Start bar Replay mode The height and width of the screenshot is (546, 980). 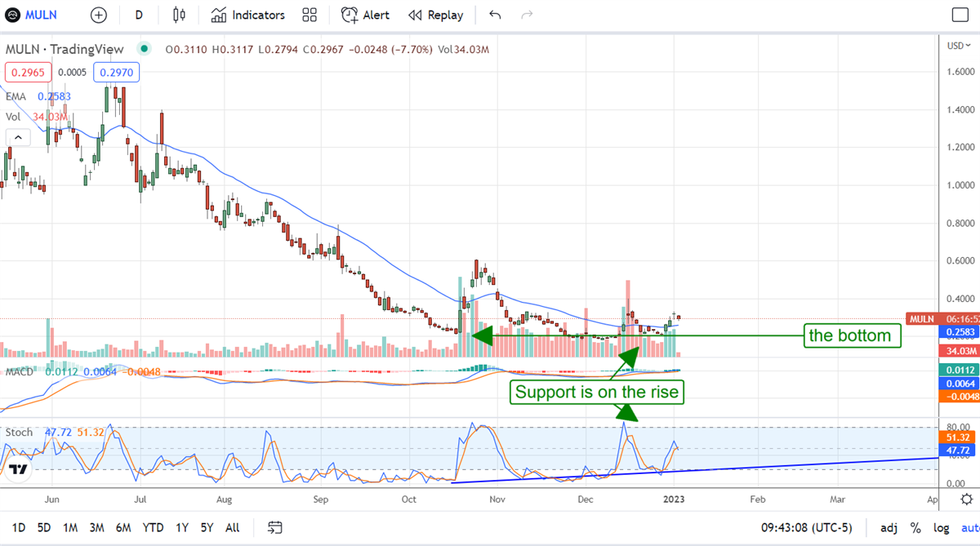pos(436,15)
